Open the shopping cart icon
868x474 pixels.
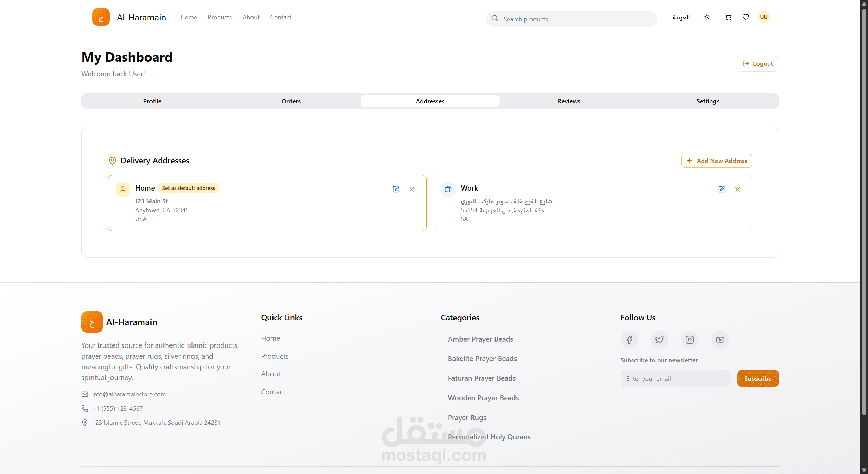(728, 17)
